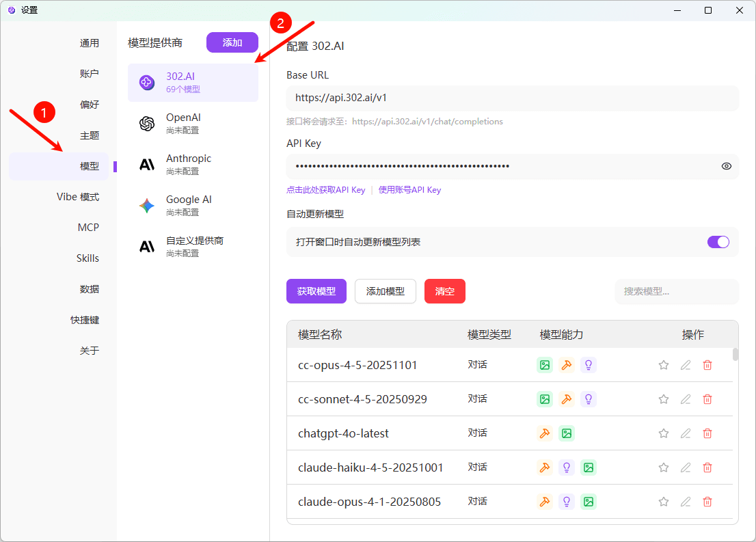The height and width of the screenshot is (542, 756).
Task: Go to the 偏好 settings section
Action: coord(89,105)
